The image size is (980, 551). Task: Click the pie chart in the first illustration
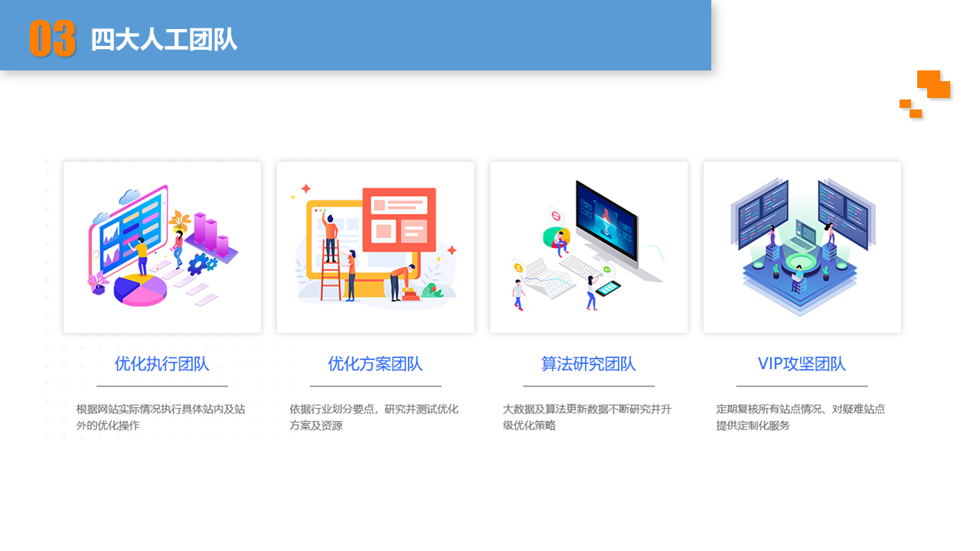(140, 289)
